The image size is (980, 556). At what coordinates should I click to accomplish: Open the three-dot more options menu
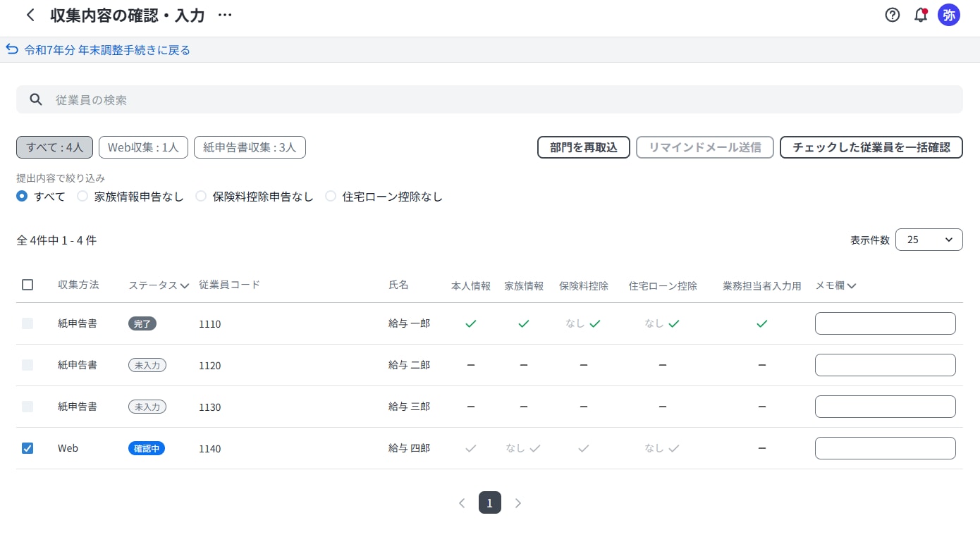coord(225,15)
